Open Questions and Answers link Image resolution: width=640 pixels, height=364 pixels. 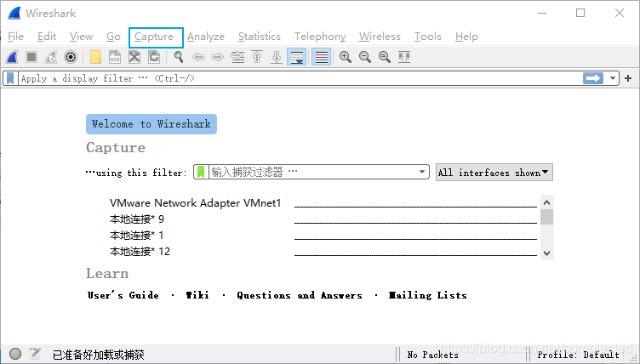tap(300, 295)
